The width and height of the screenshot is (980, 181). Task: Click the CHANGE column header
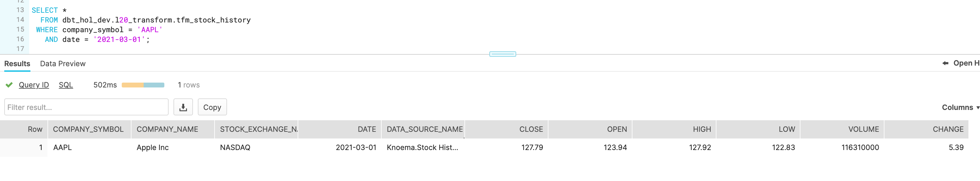(948, 129)
